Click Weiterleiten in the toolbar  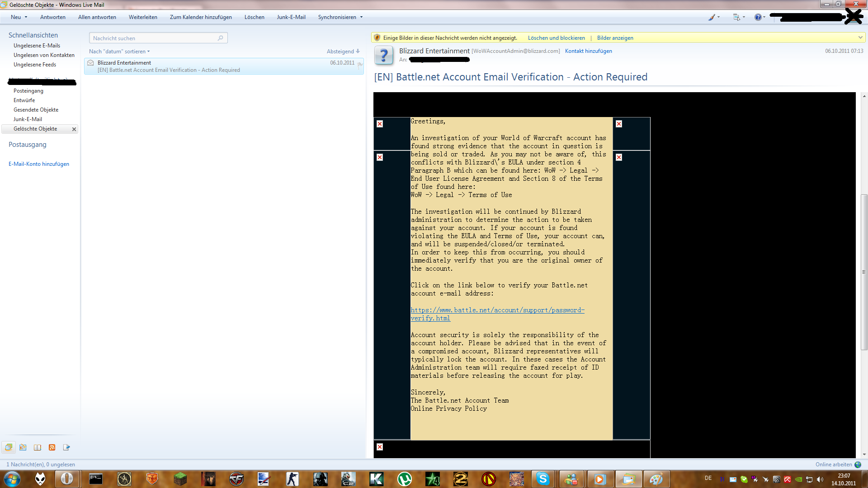tap(143, 17)
